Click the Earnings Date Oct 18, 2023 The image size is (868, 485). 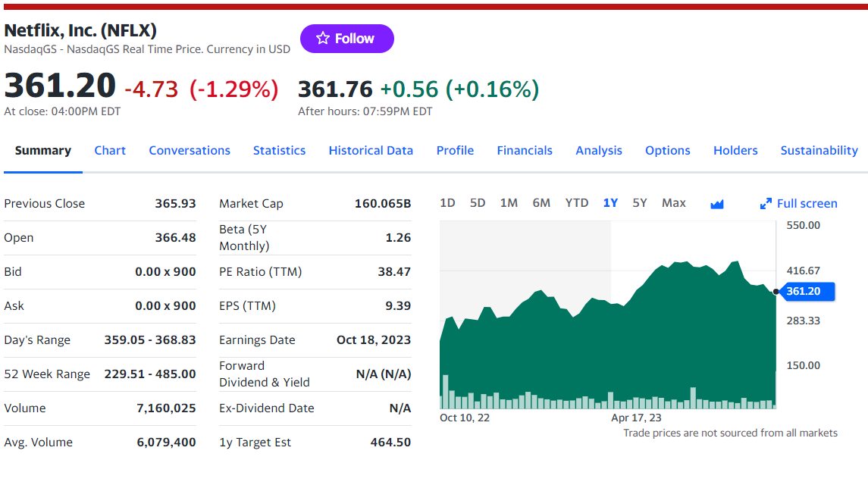[x=374, y=340]
